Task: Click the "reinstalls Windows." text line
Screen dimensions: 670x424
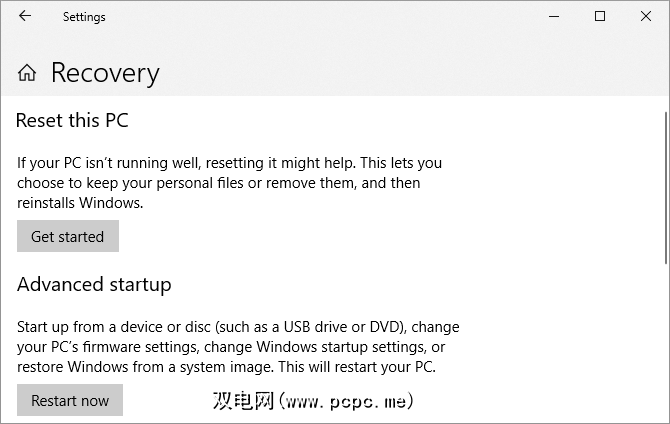Action: [x=81, y=203]
